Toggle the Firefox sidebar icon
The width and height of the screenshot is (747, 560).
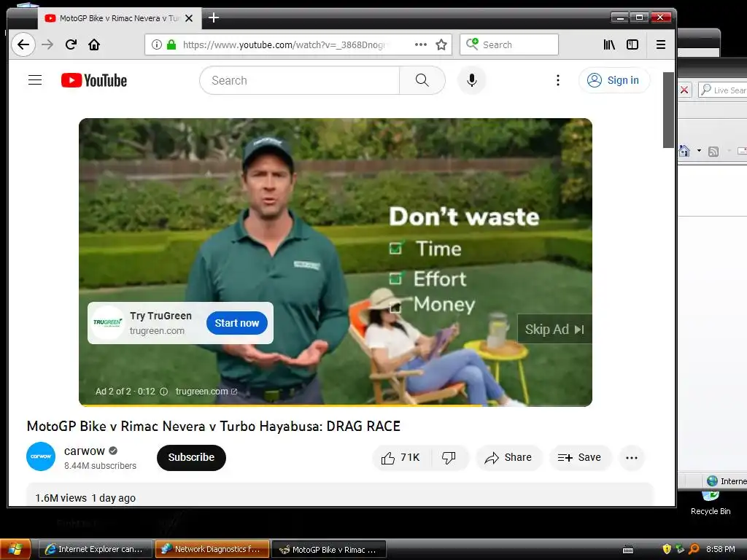(632, 44)
